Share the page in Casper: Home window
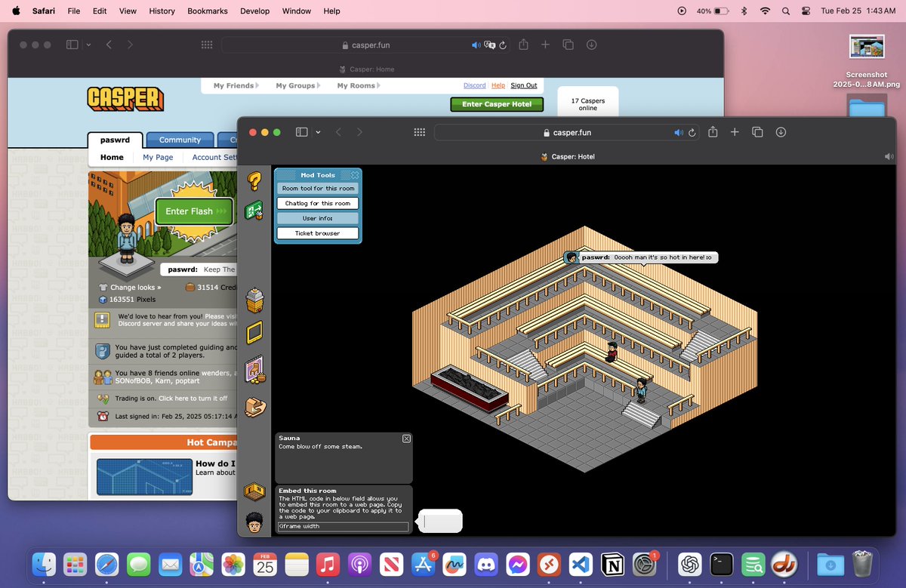The width and height of the screenshot is (906, 588). tap(523, 45)
